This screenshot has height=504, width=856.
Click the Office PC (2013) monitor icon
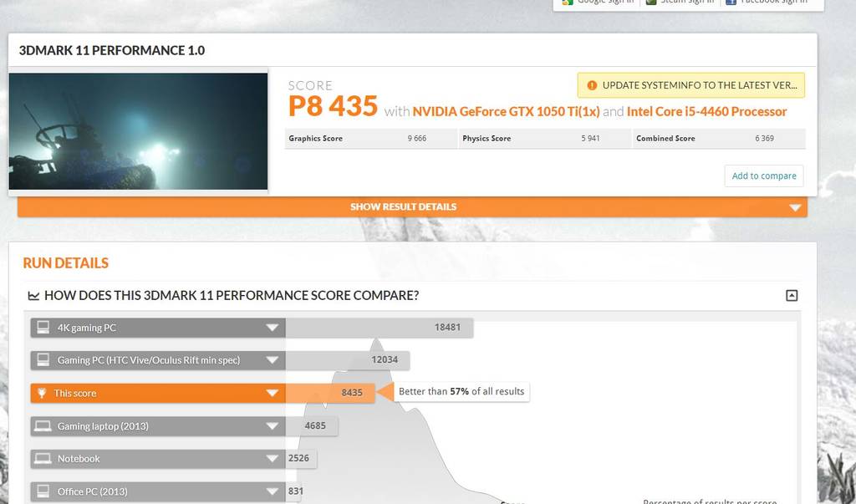coord(43,491)
